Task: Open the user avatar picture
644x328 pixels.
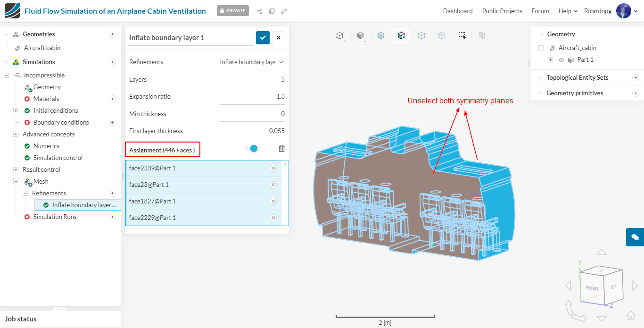Action: click(x=623, y=11)
